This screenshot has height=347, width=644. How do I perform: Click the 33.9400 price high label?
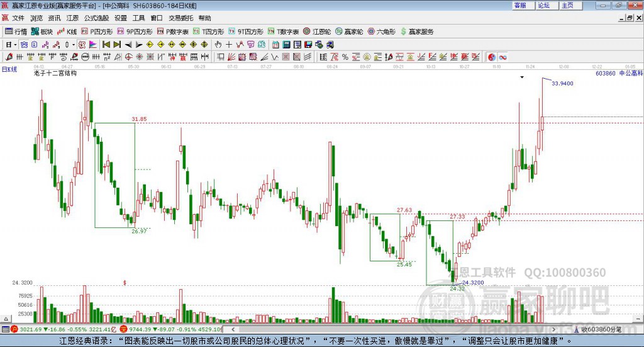[x=562, y=84]
